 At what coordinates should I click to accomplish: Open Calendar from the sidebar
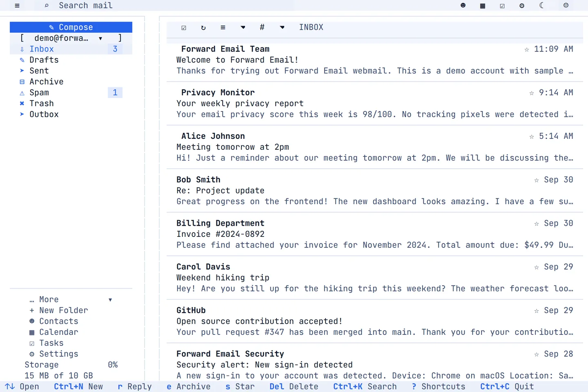pyautogui.click(x=54, y=332)
